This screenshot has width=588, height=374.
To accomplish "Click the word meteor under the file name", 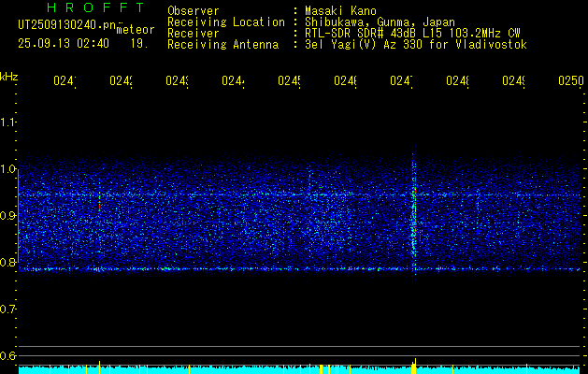I will tap(136, 30).
